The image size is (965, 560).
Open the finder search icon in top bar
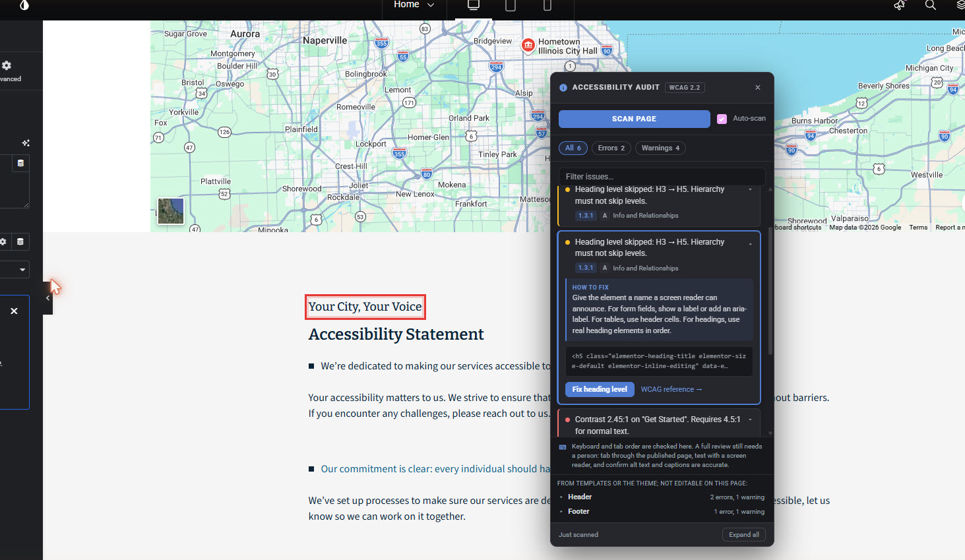[930, 5]
